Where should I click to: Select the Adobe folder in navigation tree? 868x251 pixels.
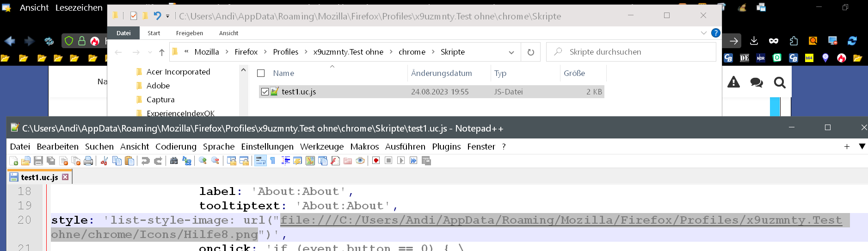pyautogui.click(x=158, y=86)
